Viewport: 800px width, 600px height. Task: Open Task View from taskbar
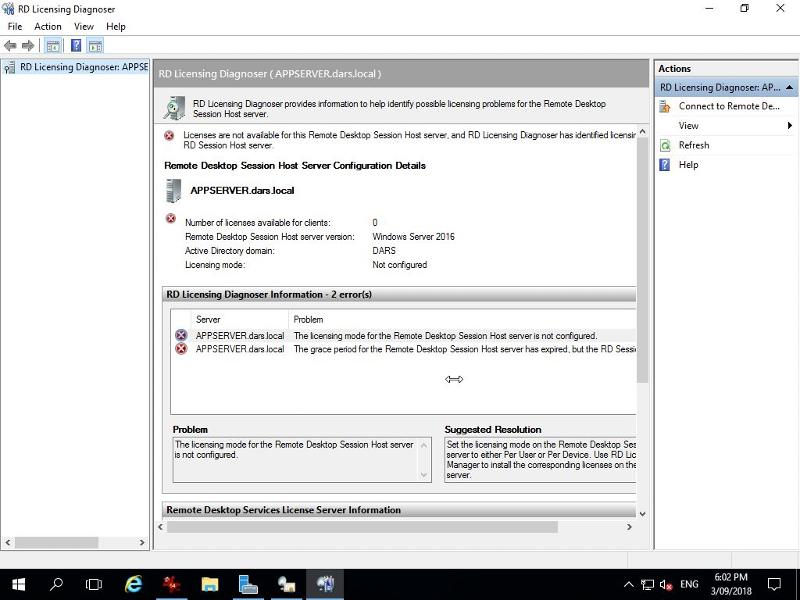pos(94,585)
